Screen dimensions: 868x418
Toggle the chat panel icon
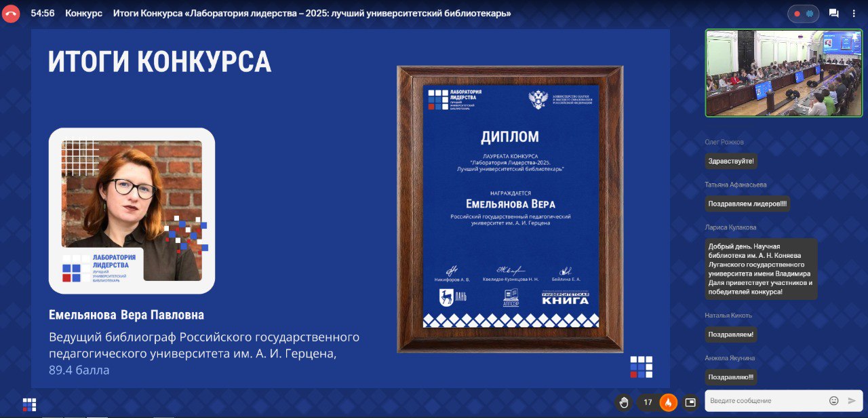pyautogui.click(x=834, y=14)
